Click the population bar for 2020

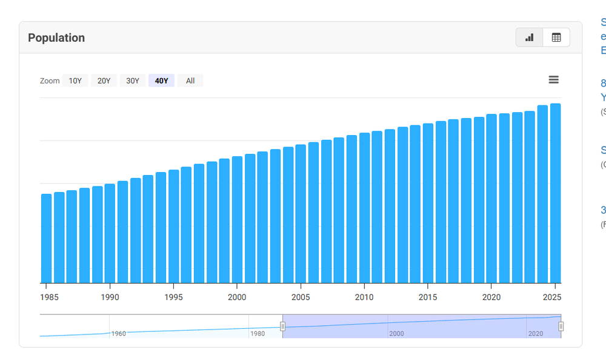click(x=491, y=199)
